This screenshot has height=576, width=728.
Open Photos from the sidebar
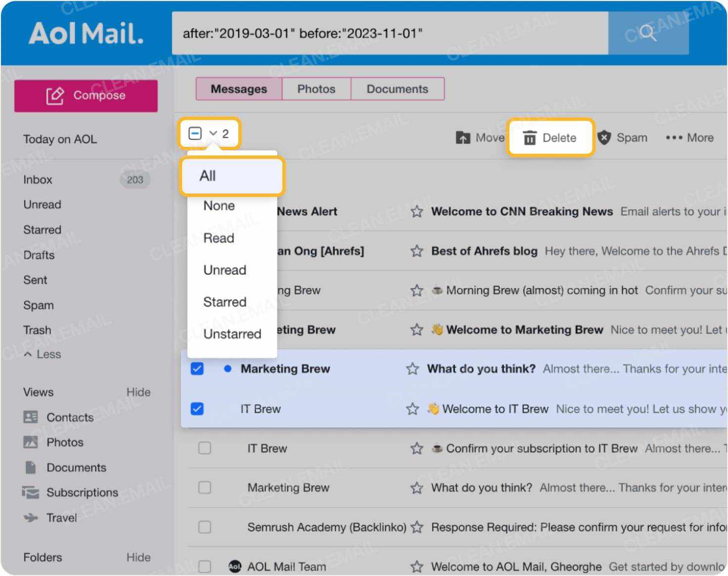click(65, 442)
